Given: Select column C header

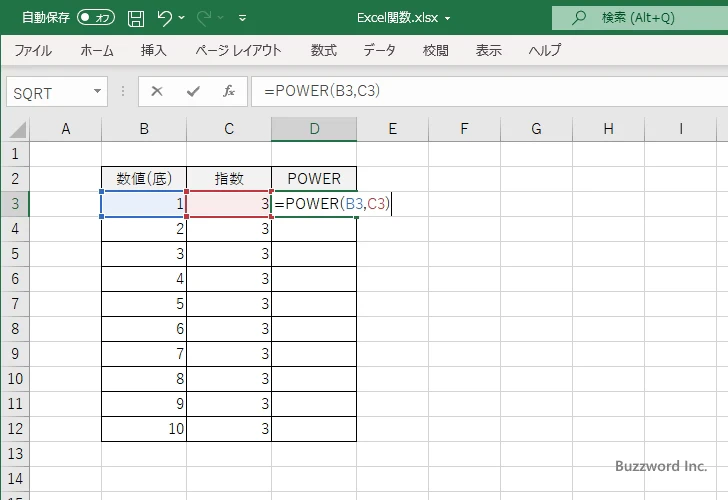Looking at the screenshot, I should pos(229,129).
